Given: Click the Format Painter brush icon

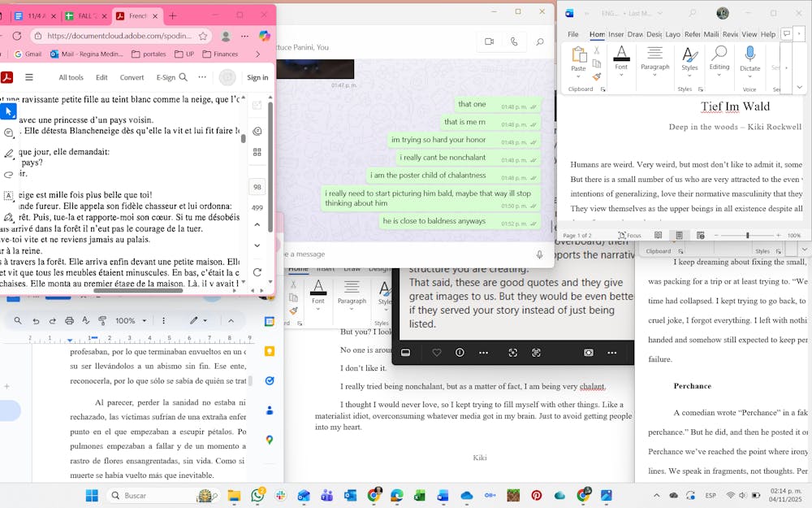Looking at the screenshot, I should tap(597, 76).
